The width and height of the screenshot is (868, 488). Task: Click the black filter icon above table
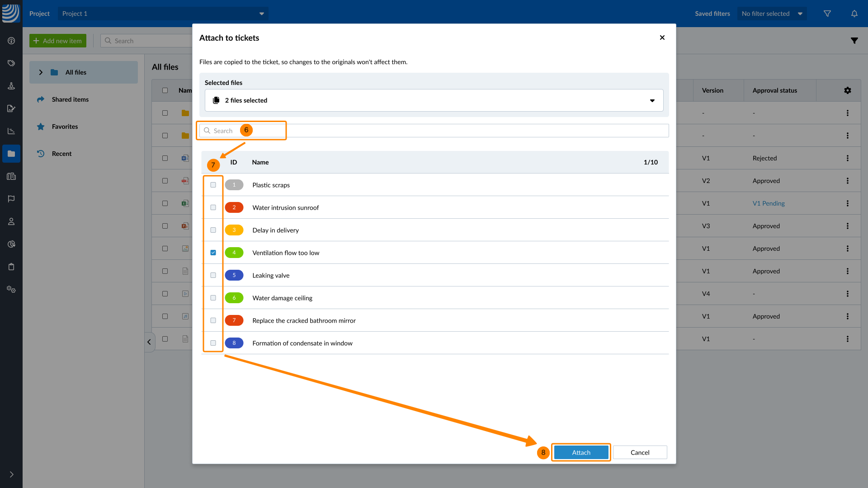click(854, 41)
